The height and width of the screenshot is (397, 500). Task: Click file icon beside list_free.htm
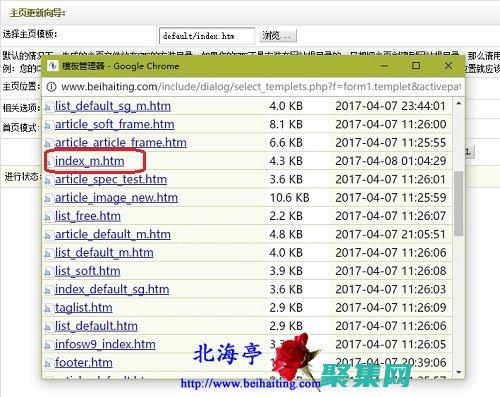[49, 217]
